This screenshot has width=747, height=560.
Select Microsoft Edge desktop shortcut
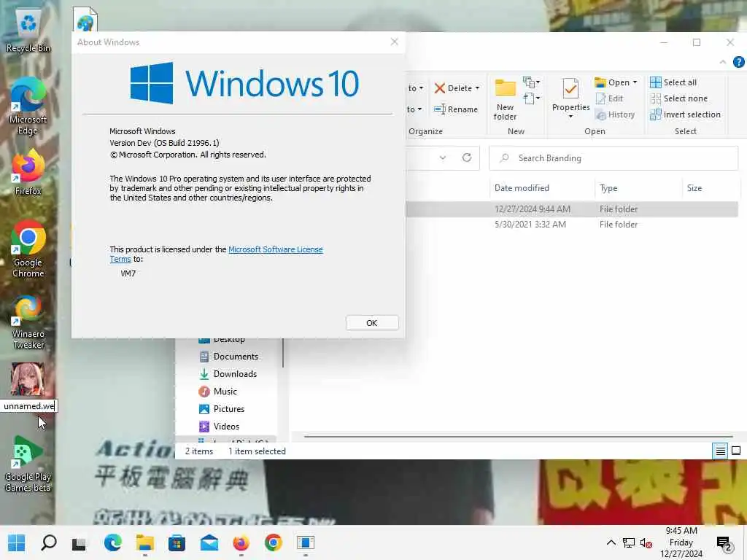28,106
